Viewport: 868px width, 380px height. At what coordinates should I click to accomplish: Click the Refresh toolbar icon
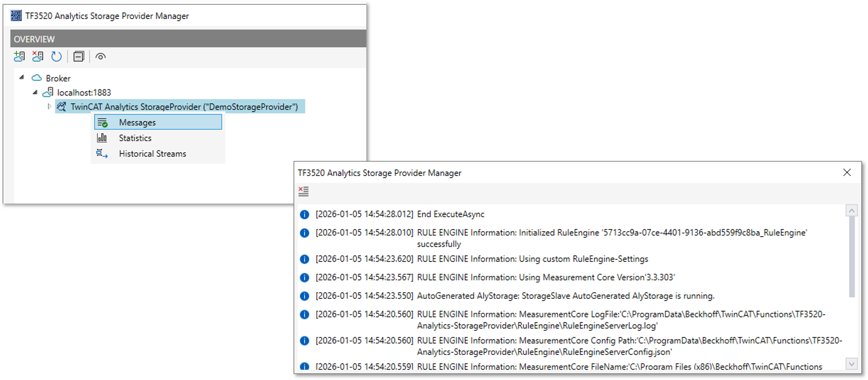pos(56,57)
